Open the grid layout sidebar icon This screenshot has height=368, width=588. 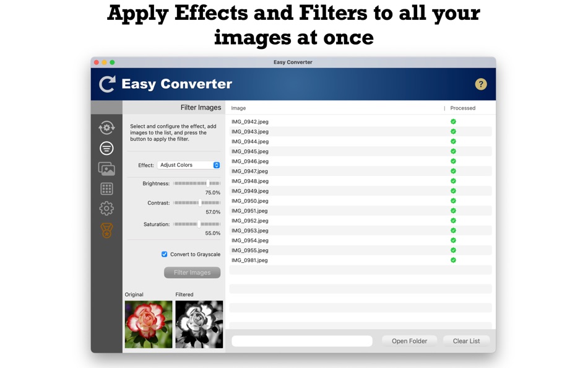pyautogui.click(x=106, y=189)
